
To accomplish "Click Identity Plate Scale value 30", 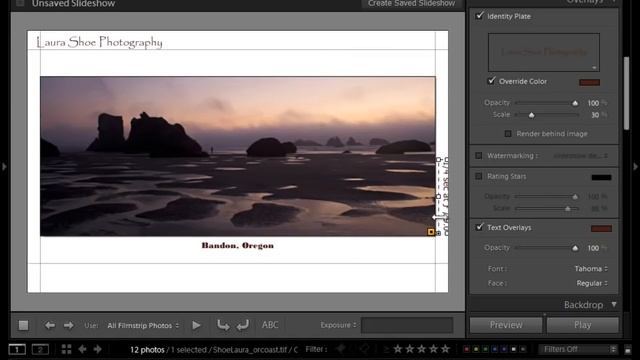I will (x=595, y=115).
